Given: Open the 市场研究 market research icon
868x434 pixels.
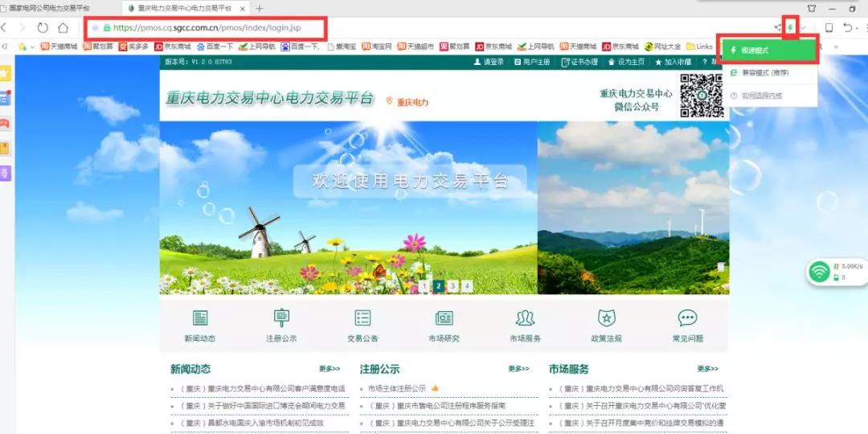Looking at the screenshot, I should click(x=444, y=318).
